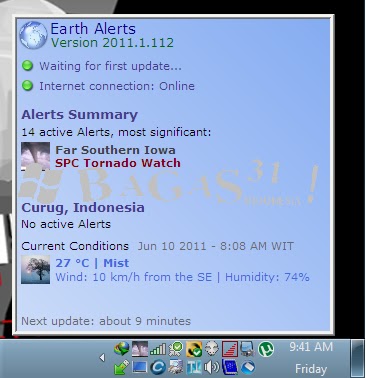Click the Version 2011.1.112 text
Screen dimensions: 366x378
tap(112, 43)
